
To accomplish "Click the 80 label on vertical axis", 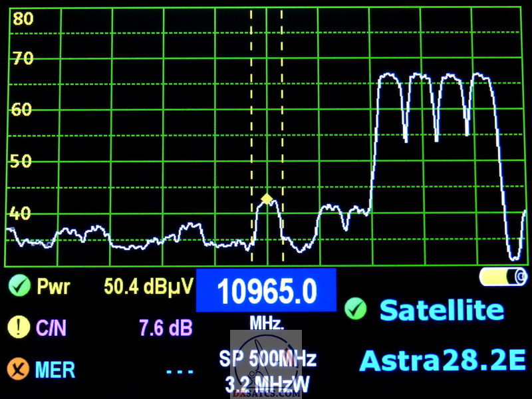I will (23, 19).
